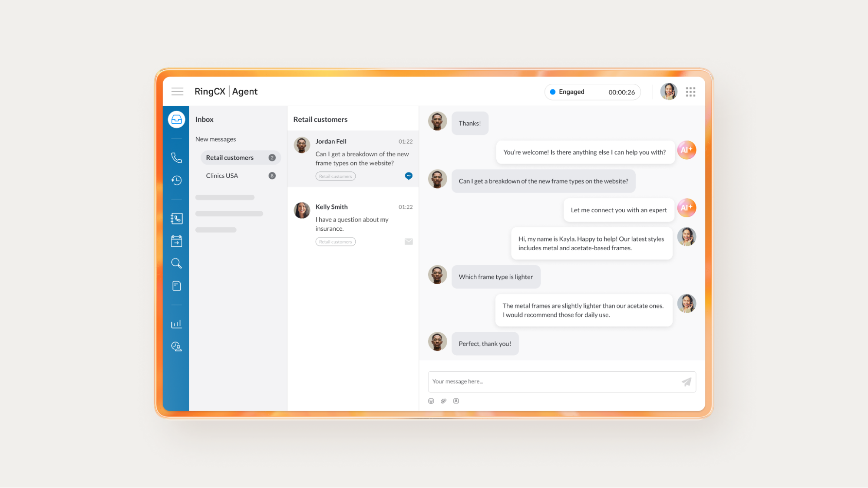868x488 pixels.
Task: Click the attachment paperclip icon
Action: (x=443, y=401)
